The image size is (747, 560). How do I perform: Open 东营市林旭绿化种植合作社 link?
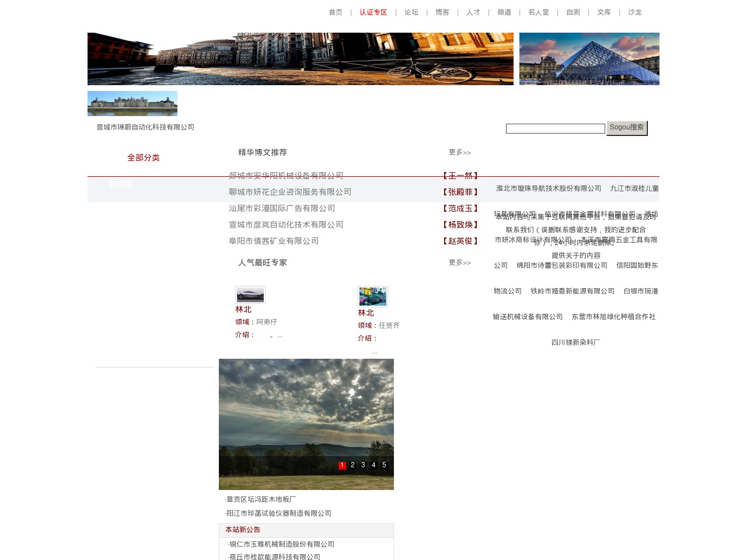(x=613, y=317)
